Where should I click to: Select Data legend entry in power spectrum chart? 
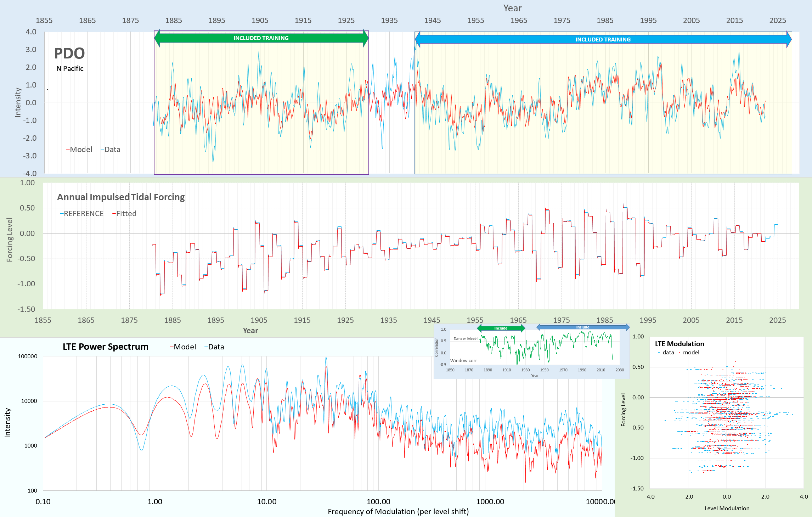[215, 347]
